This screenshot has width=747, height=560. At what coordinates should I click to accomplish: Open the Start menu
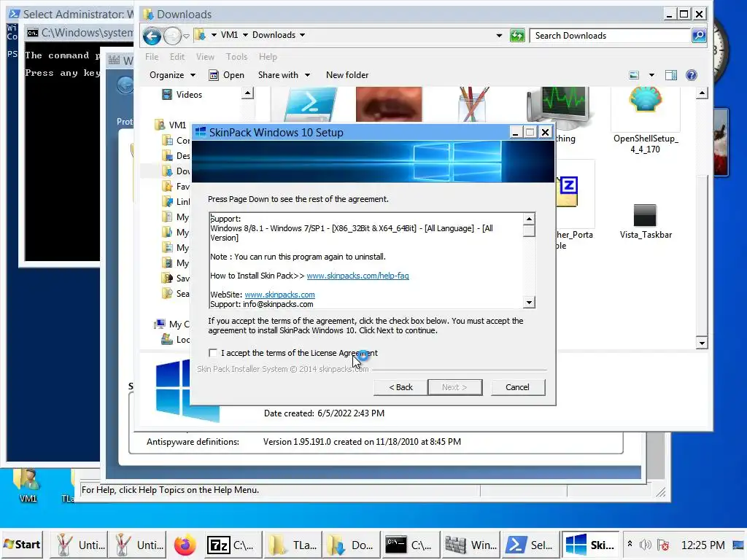click(x=23, y=545)
